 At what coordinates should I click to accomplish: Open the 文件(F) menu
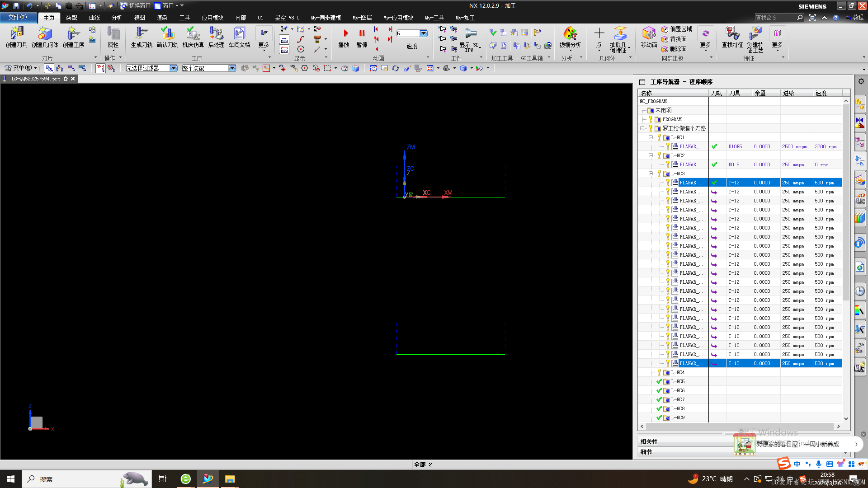(18, 17)
